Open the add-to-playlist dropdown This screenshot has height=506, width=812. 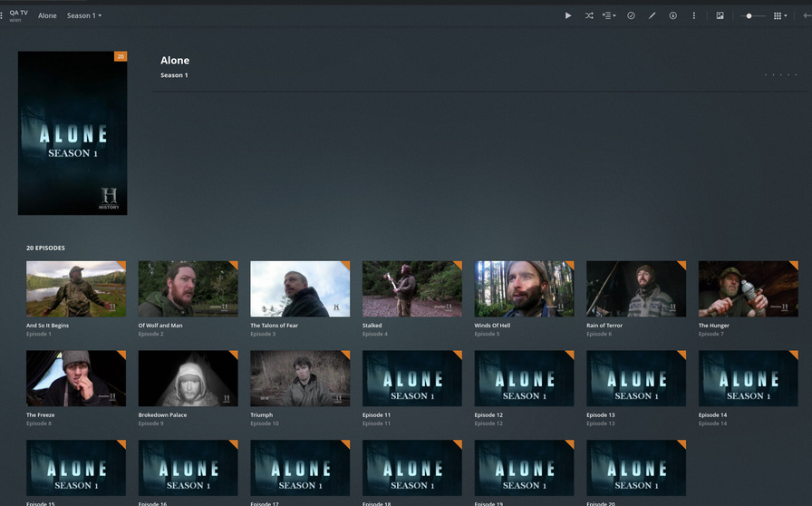pyautogui.click(x=609, y=15)
